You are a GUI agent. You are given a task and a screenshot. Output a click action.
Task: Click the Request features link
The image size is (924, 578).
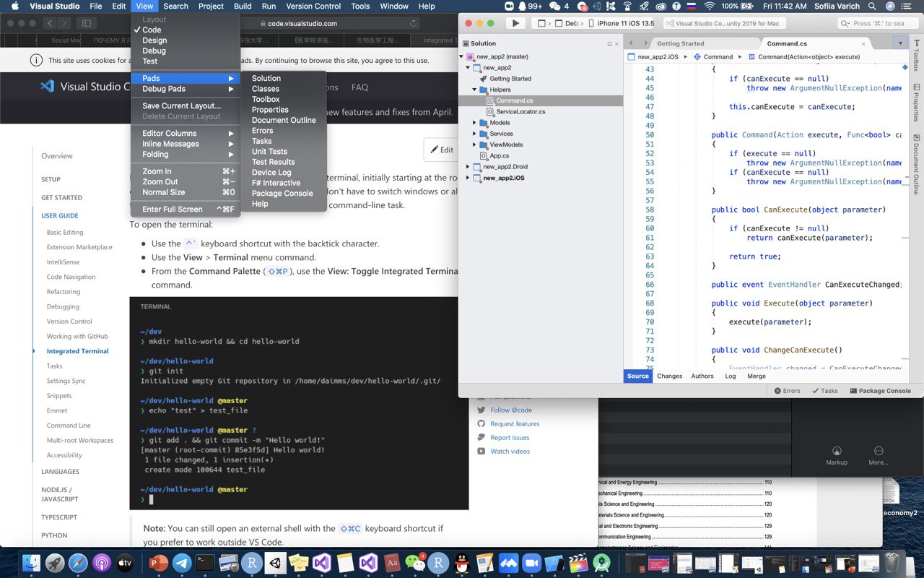click(x=515, y=423)
